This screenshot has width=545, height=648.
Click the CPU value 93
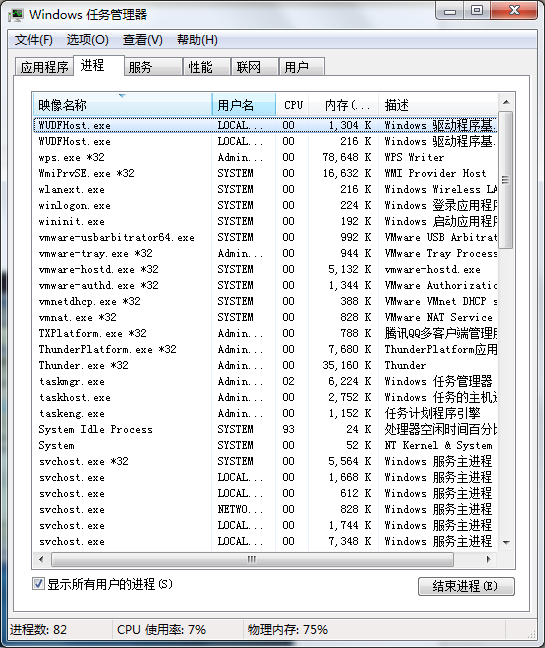(288, 429)
